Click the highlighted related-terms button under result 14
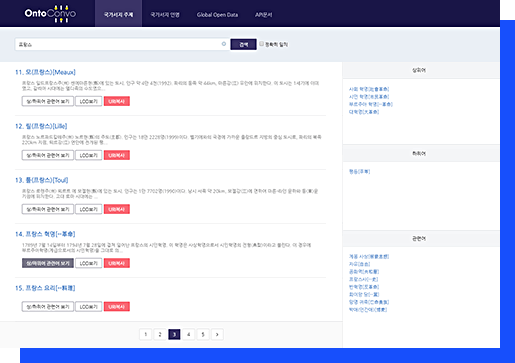The width and height of the screenshot is (515, 363). coord(48,263)
